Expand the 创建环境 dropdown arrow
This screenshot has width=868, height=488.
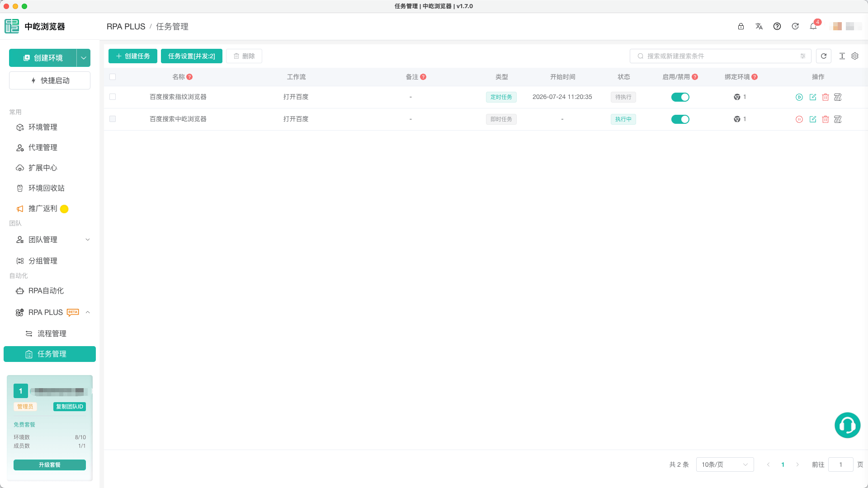coord(84,58)
